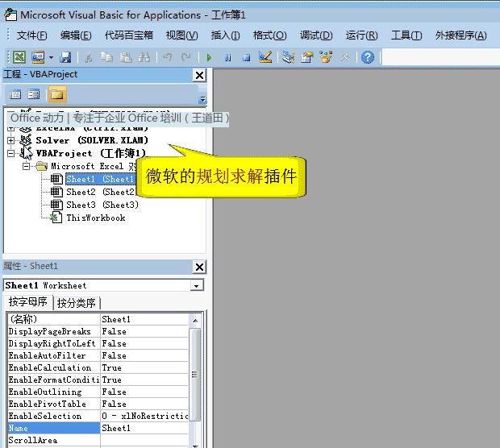
Task: Open the 工具(T) menu
Action: click(x=406, y=35)
